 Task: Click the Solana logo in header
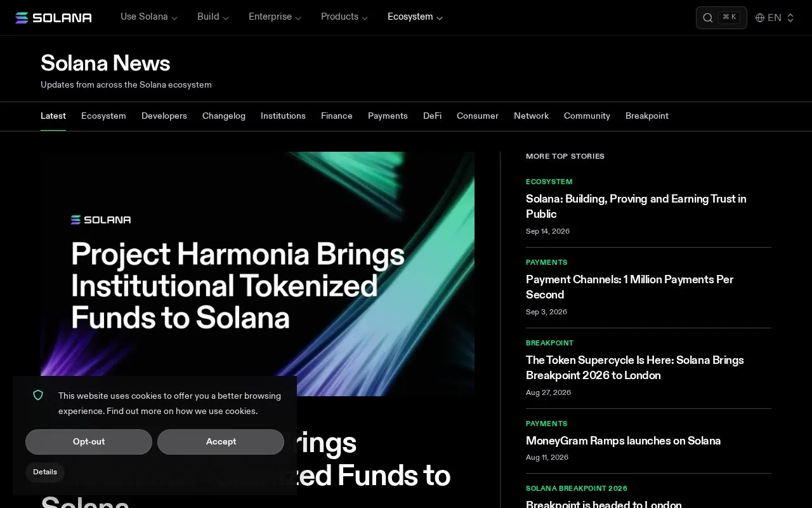coord(53,18)
